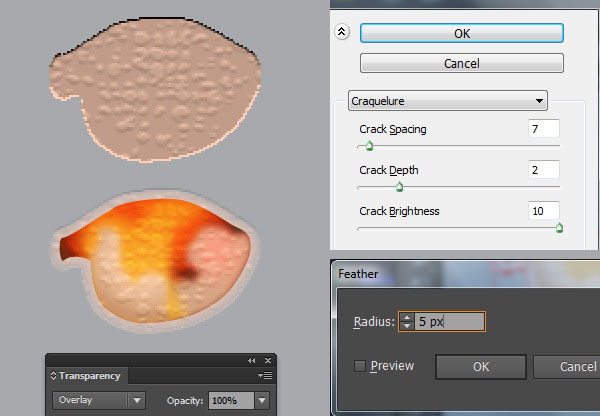This screenshot has height=416, width=600.
Task: Click the Crack Brightness value field
Action: [x=543, y=210]
